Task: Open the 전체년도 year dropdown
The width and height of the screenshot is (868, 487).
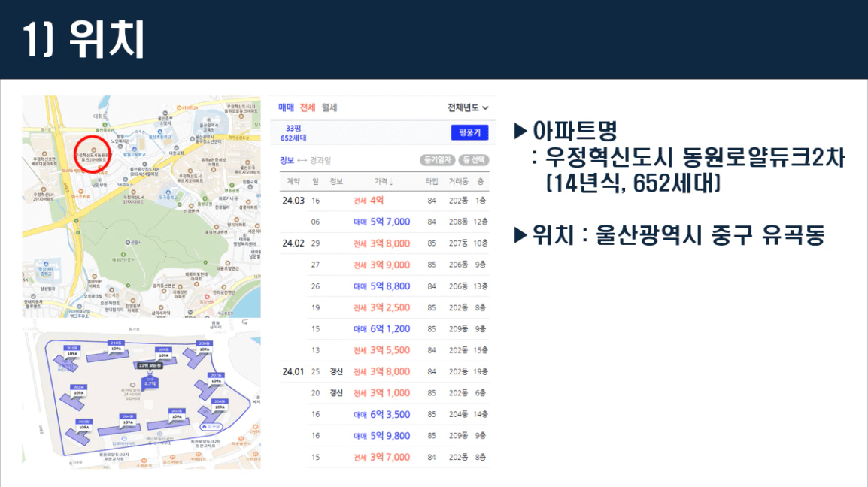Action: point(468,107)
